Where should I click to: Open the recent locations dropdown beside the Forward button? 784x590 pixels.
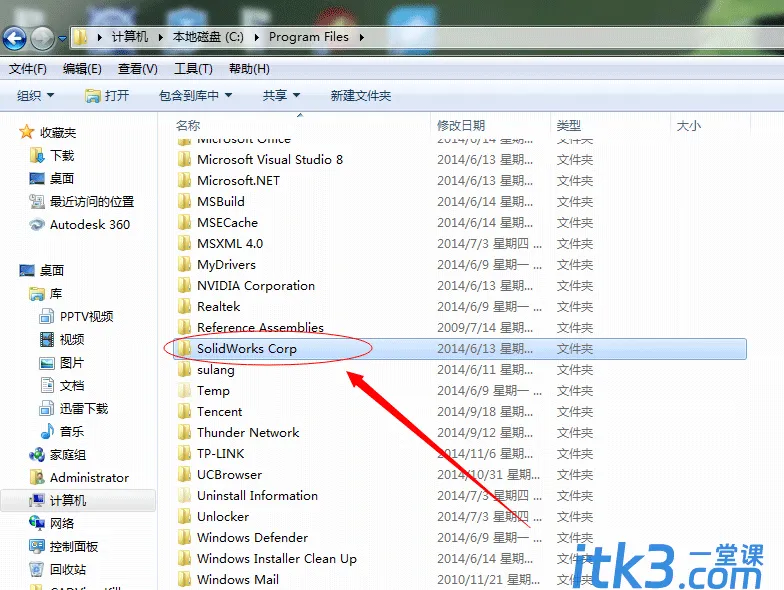click(x=62, y=38)
